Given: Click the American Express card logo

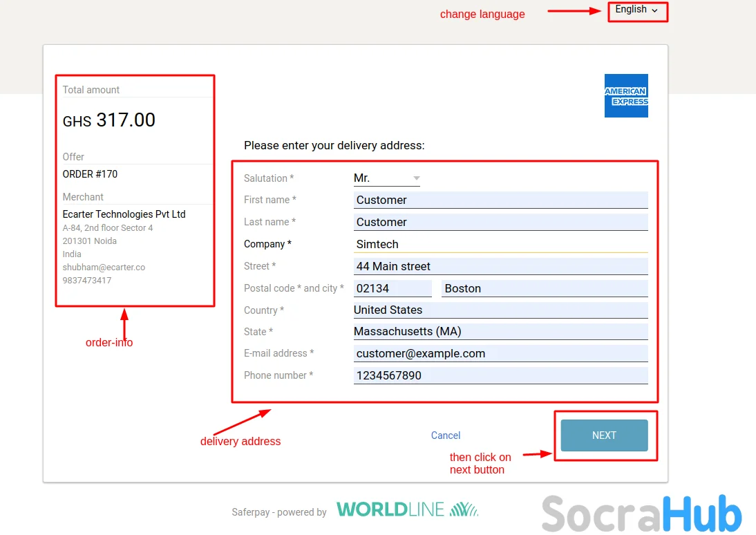Looking at the screenshot, I should point(626,95).
